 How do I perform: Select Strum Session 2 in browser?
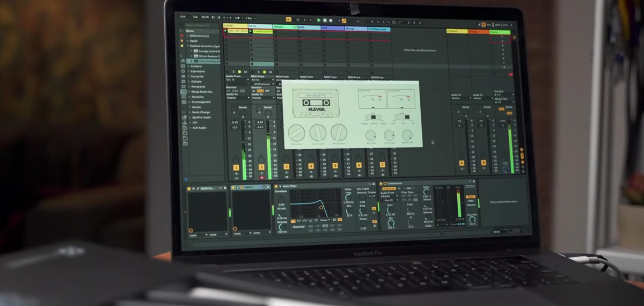pos(207,56)
